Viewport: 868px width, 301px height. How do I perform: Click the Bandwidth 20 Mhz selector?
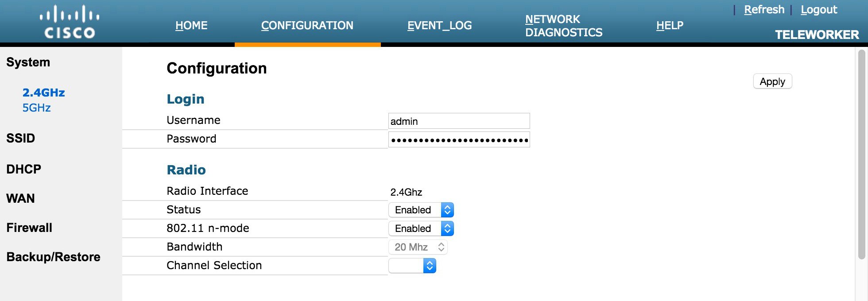click(x=418, y=247)
